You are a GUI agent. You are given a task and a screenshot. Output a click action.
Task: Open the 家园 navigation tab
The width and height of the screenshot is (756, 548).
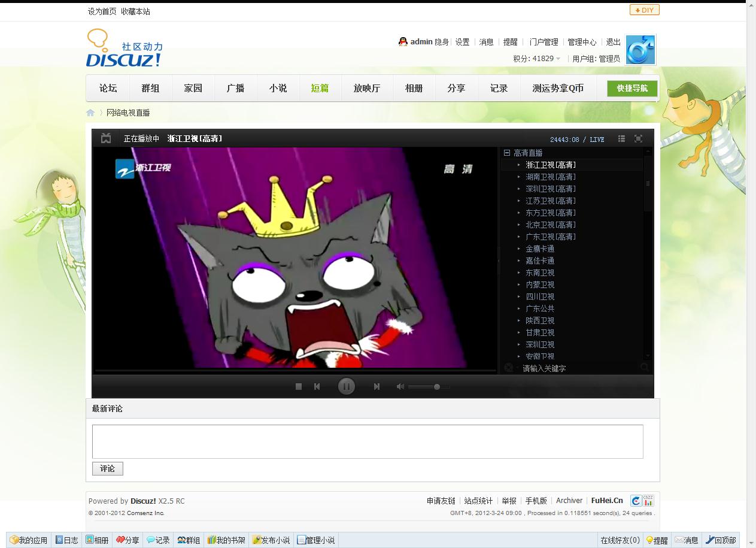click(x=193, y=88)
